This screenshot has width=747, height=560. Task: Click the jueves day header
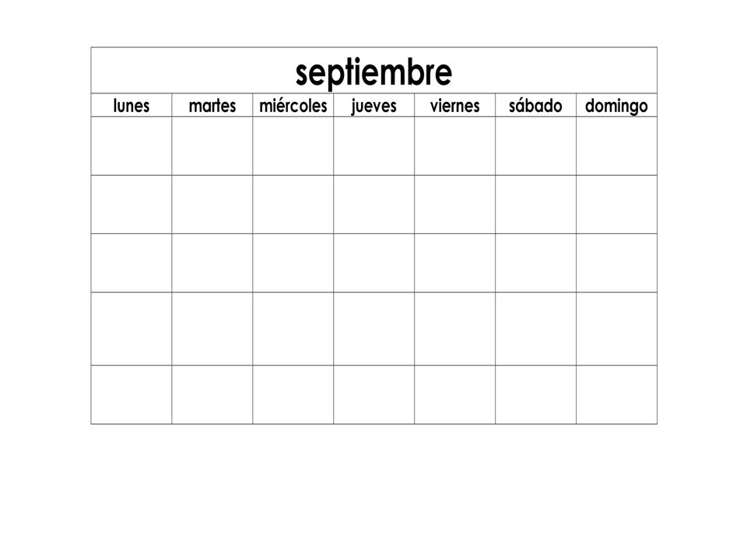374,105
